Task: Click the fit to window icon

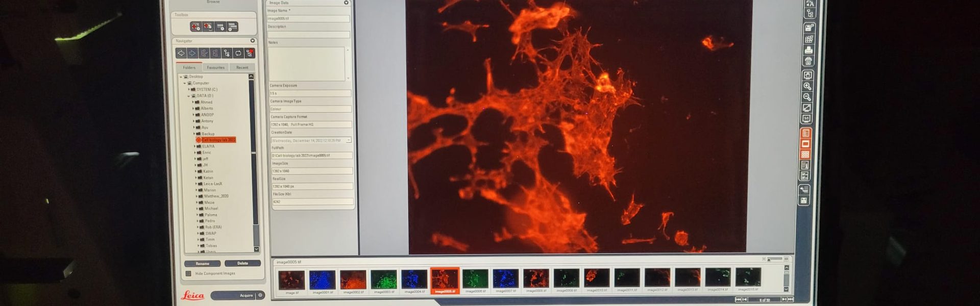Action: [x=807, y=108]
